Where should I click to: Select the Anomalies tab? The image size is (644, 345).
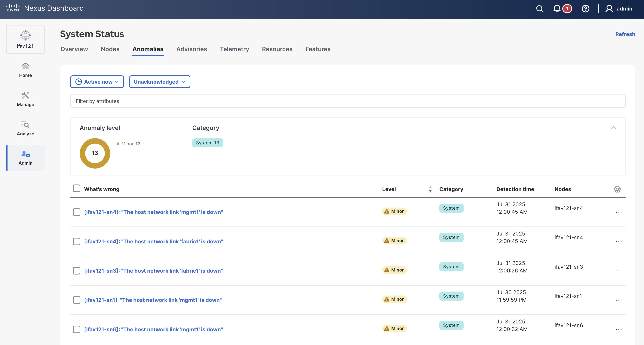[x=148, y=49]
